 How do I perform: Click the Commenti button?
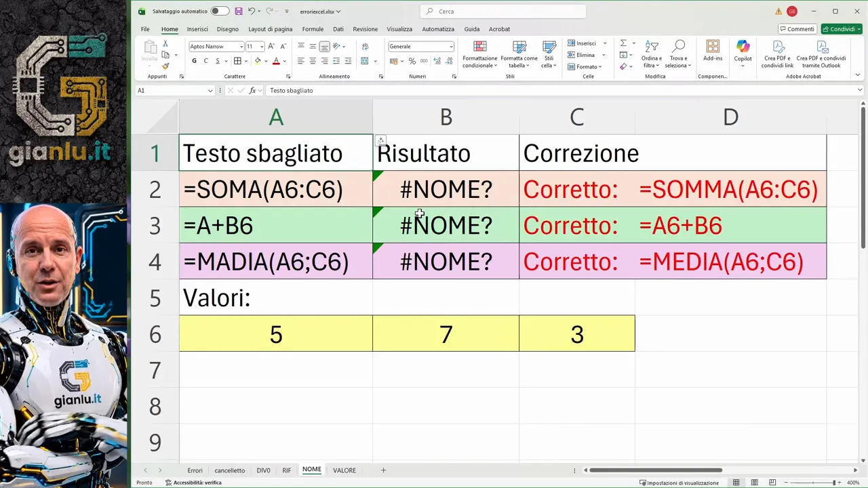pyautogui.click(x=797, y=29)
